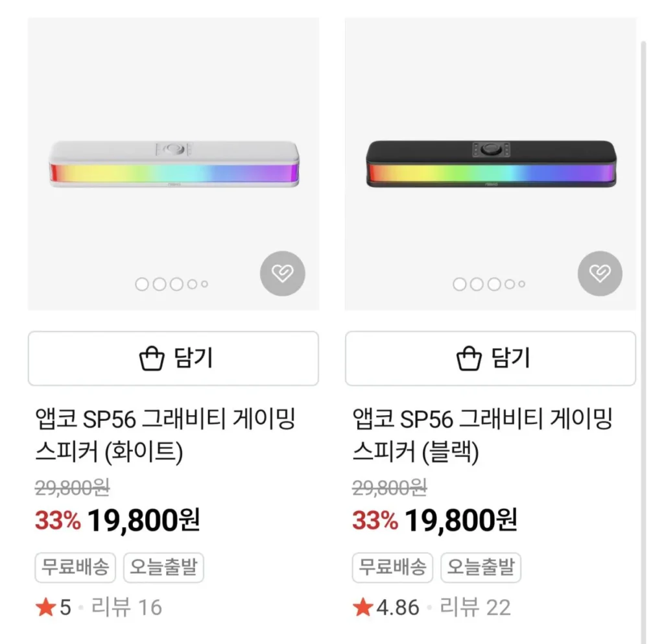Click basket icon for white speaker
The width and height of the screenshot is (664, 644).
[152, 358]
